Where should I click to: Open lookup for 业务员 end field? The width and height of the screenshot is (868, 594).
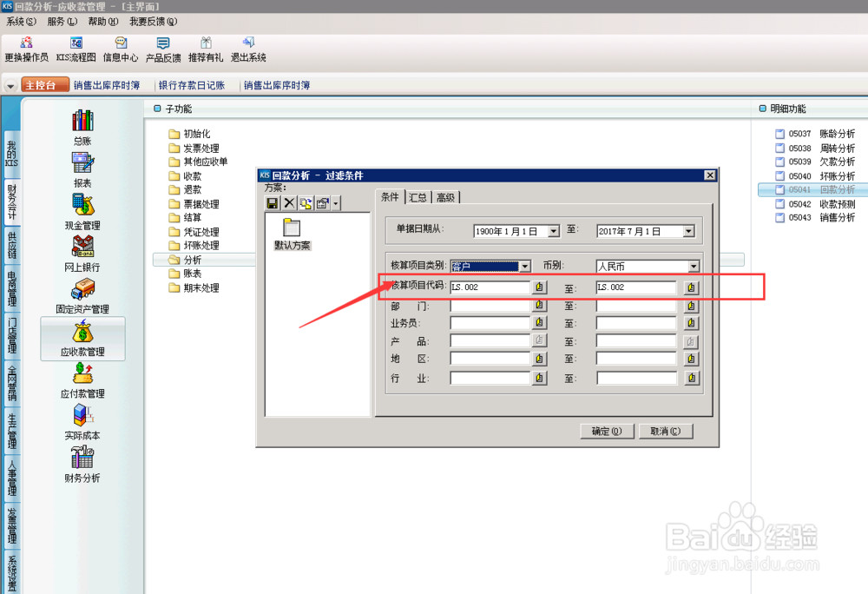coord(691,323)
